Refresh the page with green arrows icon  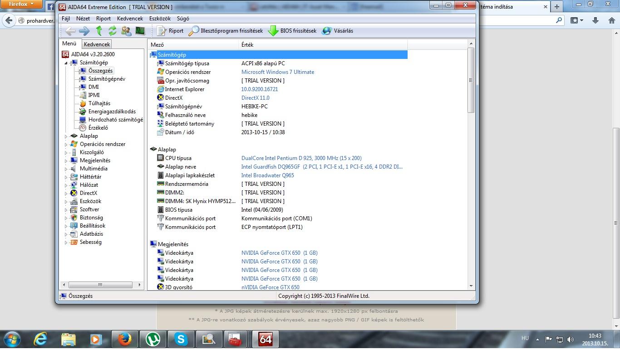coord(112,31)
